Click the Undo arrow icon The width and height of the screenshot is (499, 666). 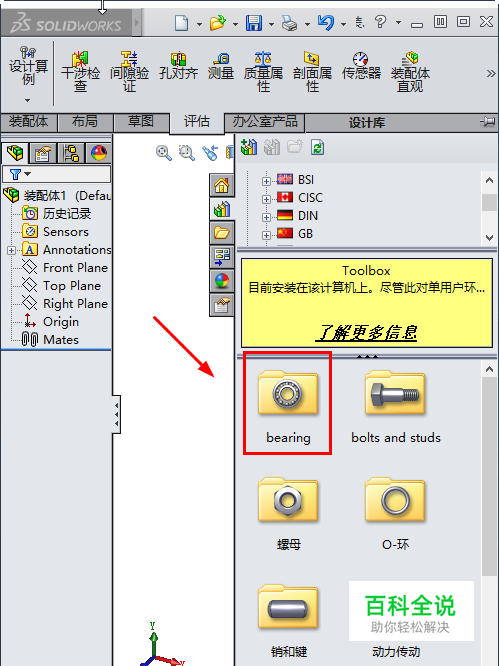coord(326,22)
